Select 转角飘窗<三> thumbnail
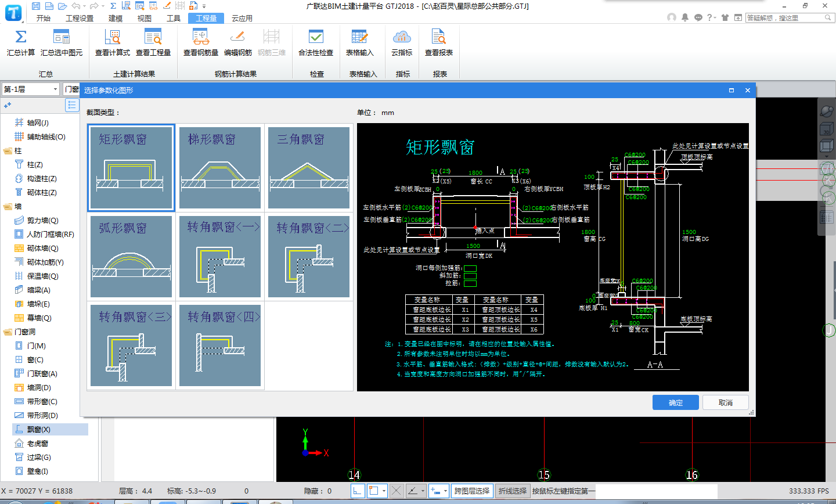Image resolution: width=836 pixels, height=504 pixels. click(131, 345)
